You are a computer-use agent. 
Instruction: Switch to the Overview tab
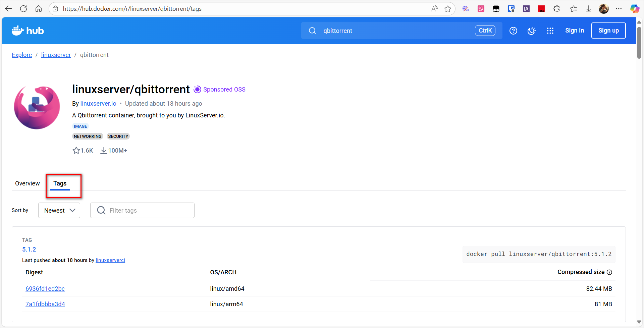[x=28, y=183]
